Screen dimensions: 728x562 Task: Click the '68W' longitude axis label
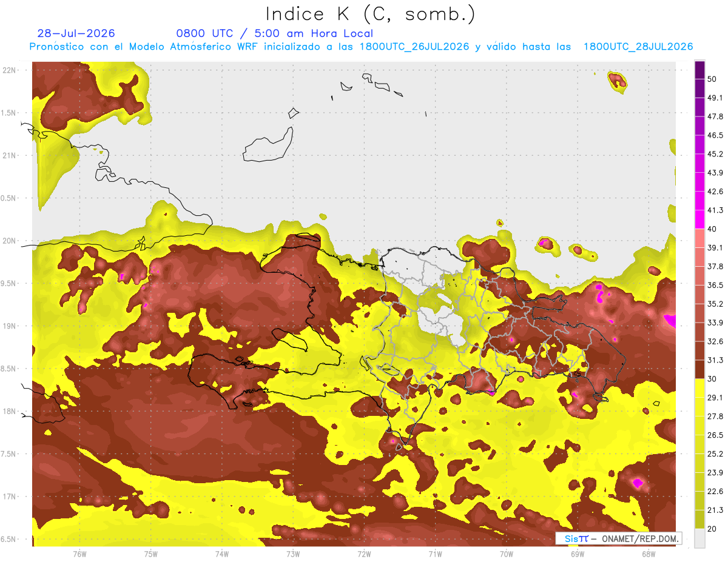coord(649,554)
